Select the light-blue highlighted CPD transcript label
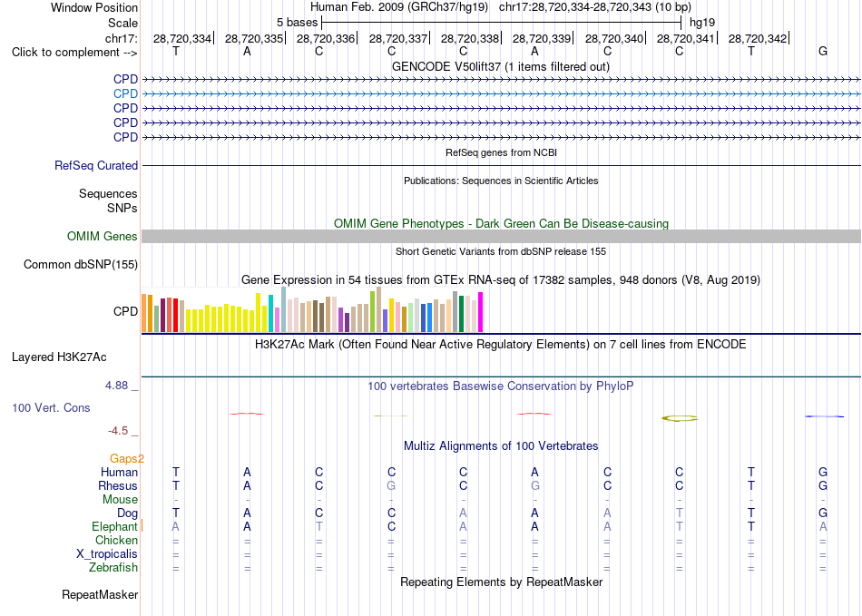The width and height of the screenshot is (862, 616). click(x=125, y=94)
